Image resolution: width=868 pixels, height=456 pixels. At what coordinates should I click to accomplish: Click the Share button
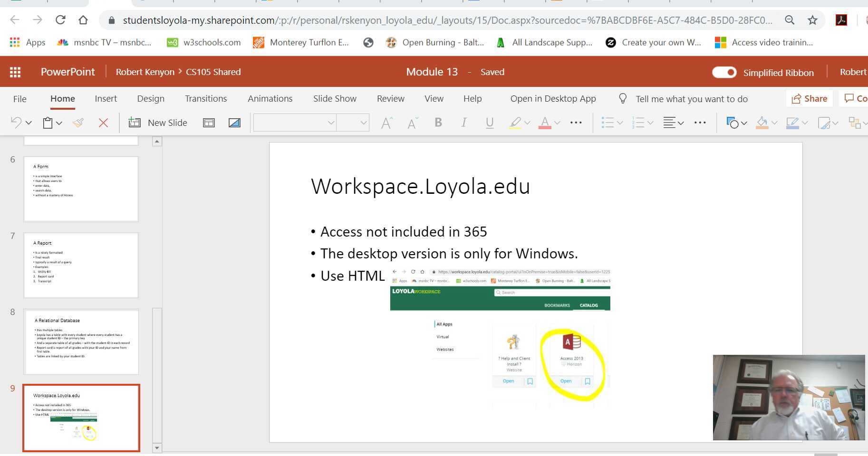809,99
